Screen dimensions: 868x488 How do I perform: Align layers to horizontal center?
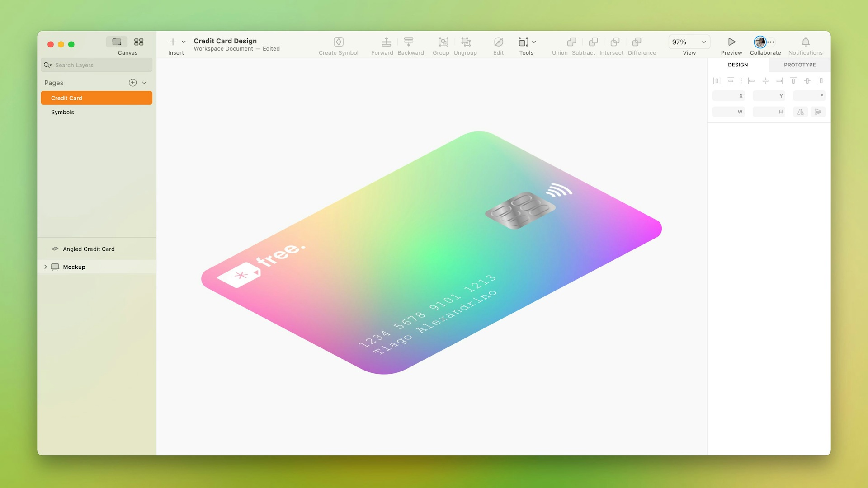tap(766, 81)
